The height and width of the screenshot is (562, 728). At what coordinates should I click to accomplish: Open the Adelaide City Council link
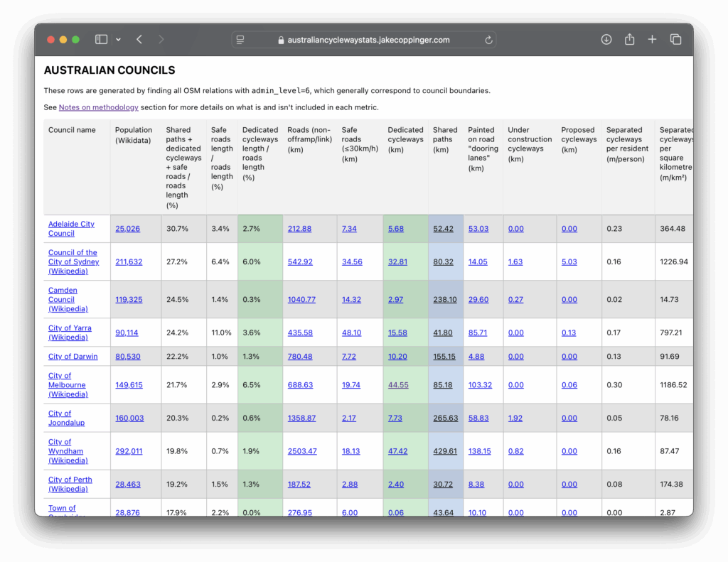(71, 229)
